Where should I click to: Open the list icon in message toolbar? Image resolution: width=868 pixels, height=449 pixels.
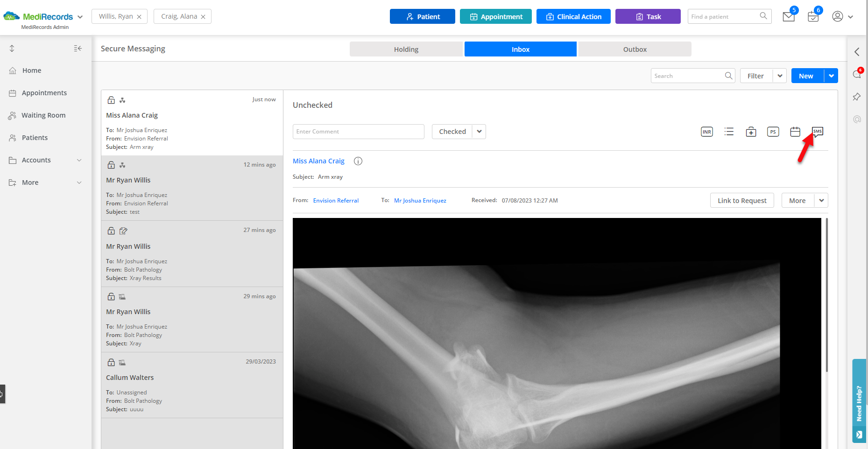(x=729, y=132)
